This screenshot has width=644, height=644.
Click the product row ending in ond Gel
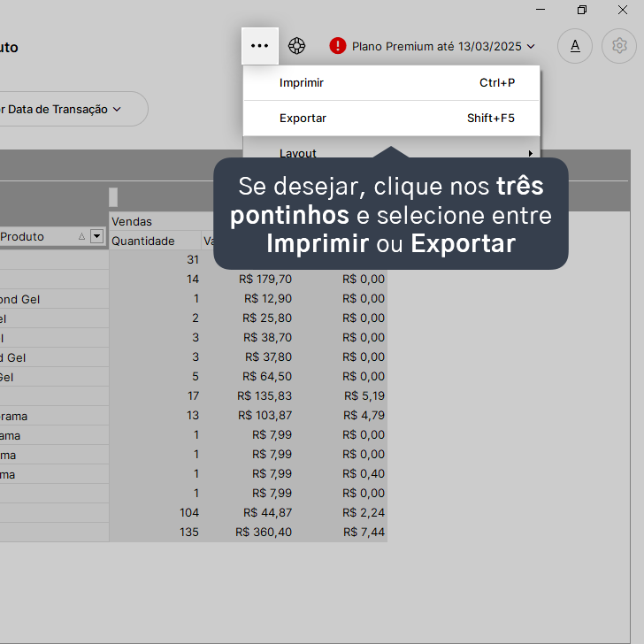tap(54, 299)
